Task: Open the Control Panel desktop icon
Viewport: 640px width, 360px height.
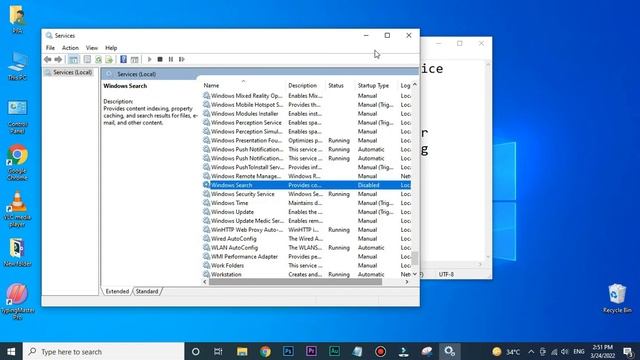Action: pyautogui.click(x=18, y=117)
